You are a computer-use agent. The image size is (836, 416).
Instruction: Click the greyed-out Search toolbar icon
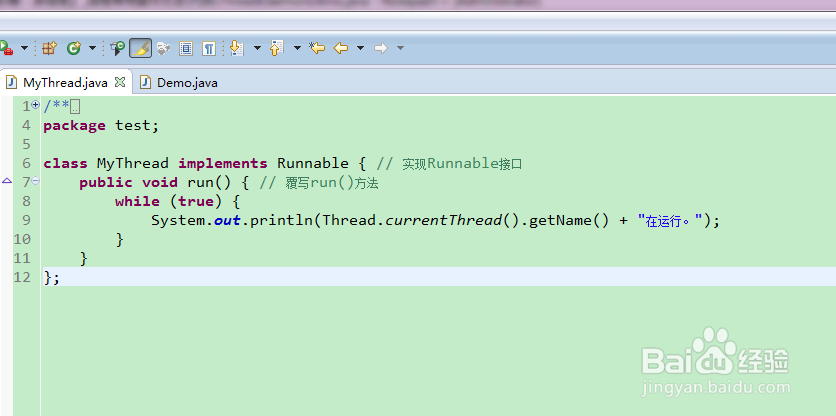coord(163,49)
